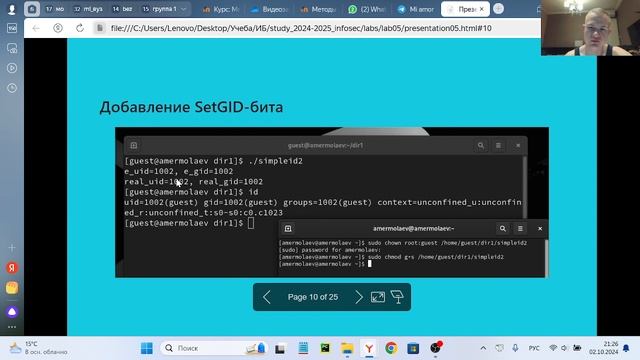Open the yellow app icon in the left sidebar
The image size is (640, 360).
(x=12, y=288)
